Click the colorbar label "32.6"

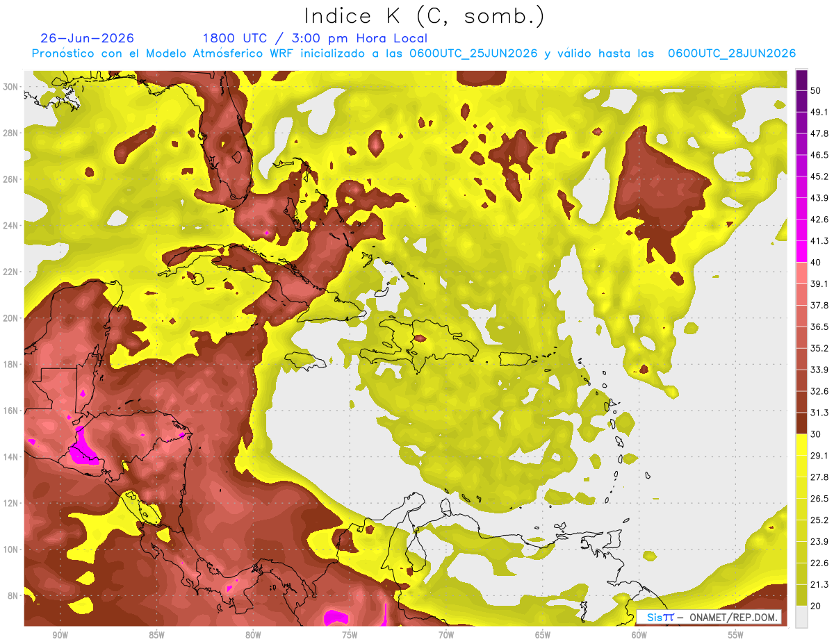pyautogui.click(x=819, y=391)
